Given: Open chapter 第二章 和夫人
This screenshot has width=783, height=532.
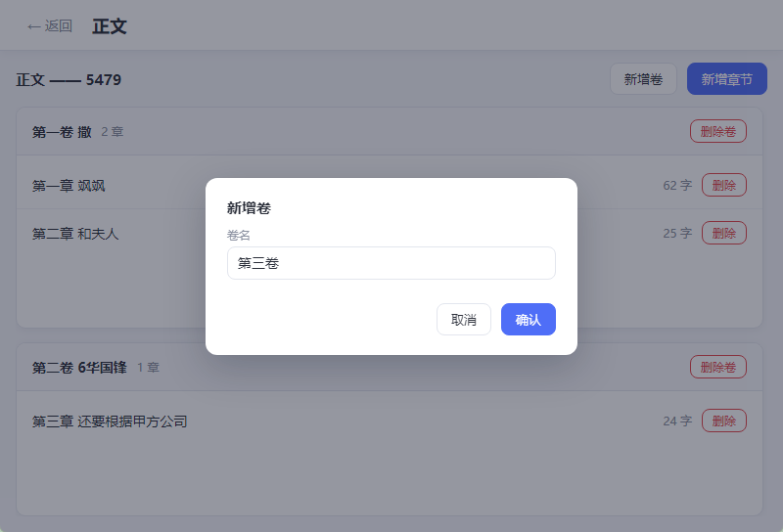Looking at the screenshot, I should click(x=75, y=234).
